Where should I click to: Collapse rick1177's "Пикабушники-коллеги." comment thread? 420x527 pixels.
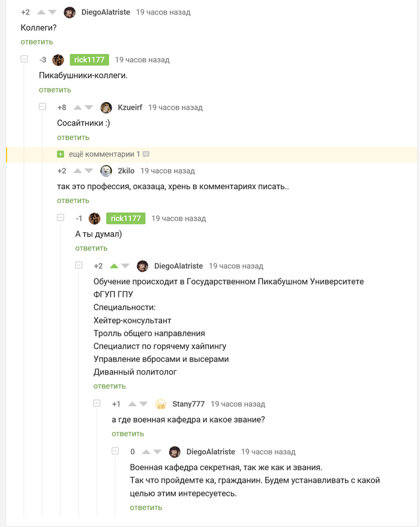[x=24, y=59]
